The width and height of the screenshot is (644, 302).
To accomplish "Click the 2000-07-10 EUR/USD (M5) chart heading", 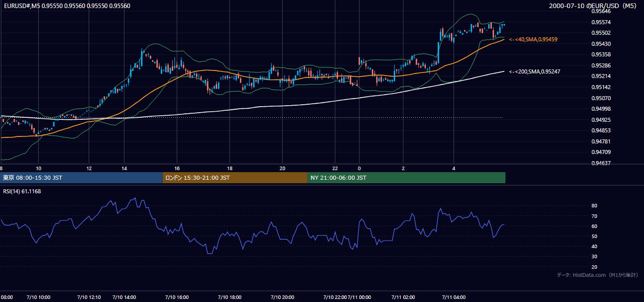I will click(x=593, y=6).
